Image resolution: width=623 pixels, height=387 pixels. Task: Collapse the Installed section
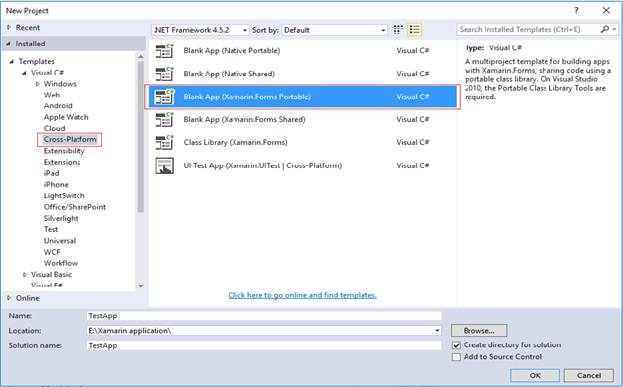coord(8,44)
